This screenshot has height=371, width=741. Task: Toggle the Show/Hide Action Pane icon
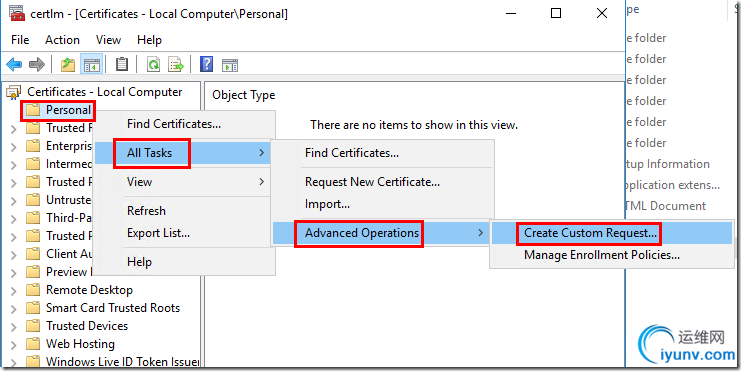230,65
